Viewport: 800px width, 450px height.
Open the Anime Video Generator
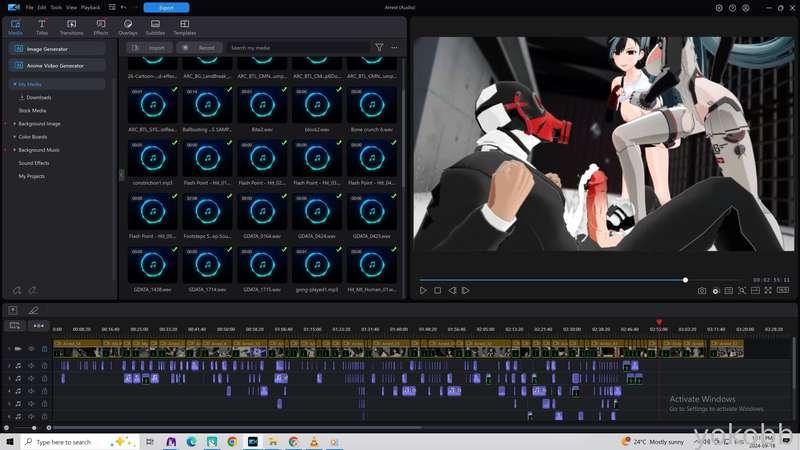[57, 65]
